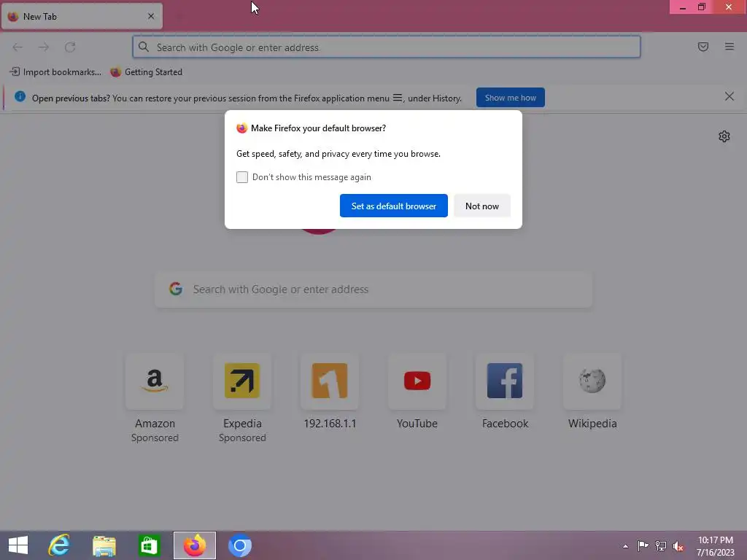Close the New Tab tab
The image size is (747, 560).
pos(151,16)
